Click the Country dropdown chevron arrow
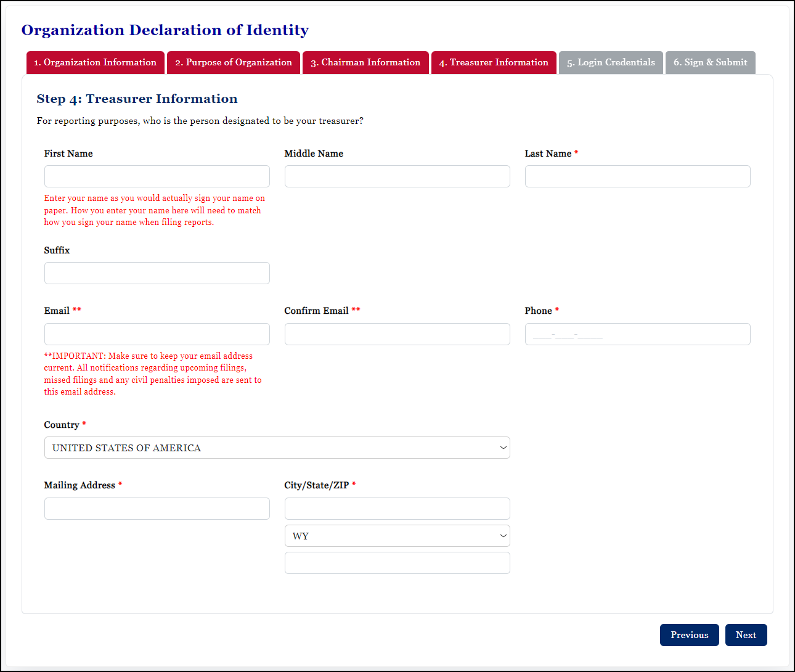The height and width of the screenshot is (672, 795). click(502, 448)
